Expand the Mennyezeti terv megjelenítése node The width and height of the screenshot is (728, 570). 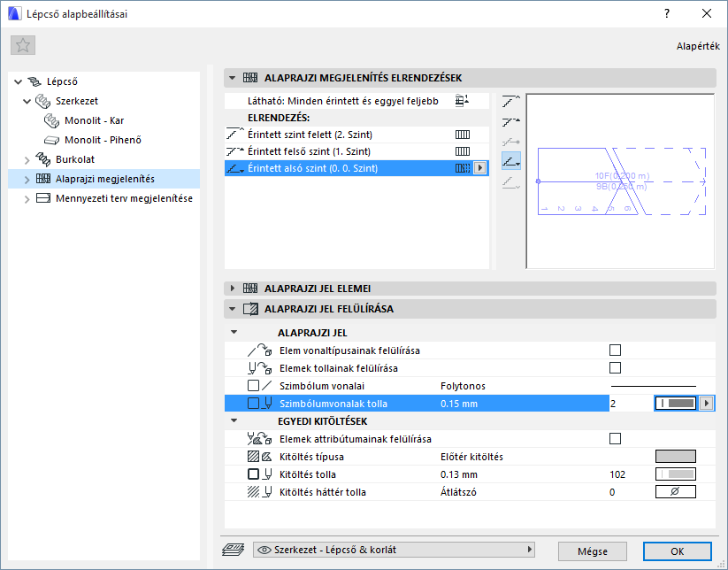(27, 199)
